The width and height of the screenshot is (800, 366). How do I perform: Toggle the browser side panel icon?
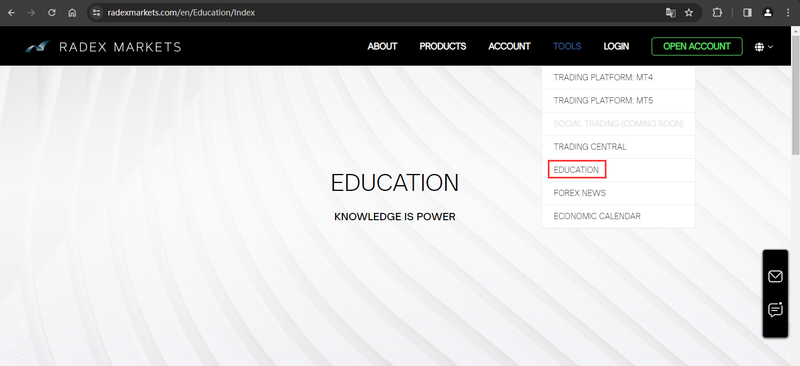point(747,13)
